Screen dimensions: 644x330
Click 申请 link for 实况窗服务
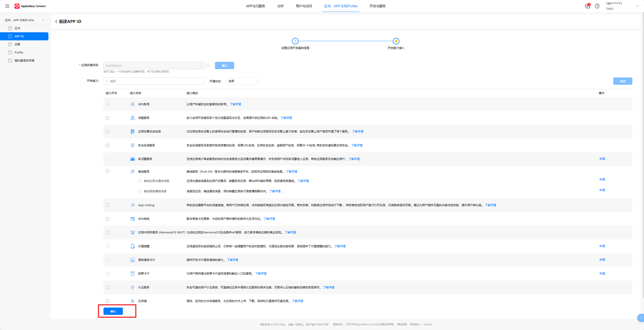click(x=602, y=159)
